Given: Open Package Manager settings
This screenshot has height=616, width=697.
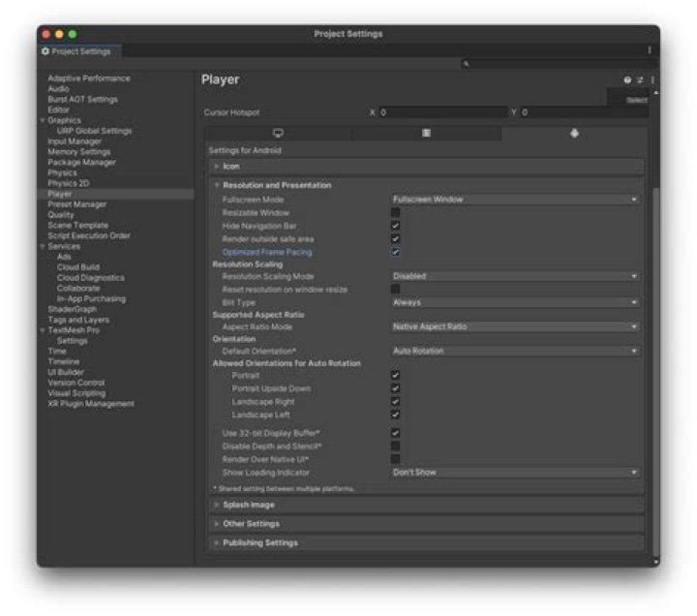Looking at the screenshot, I should [x=81, y=163].
